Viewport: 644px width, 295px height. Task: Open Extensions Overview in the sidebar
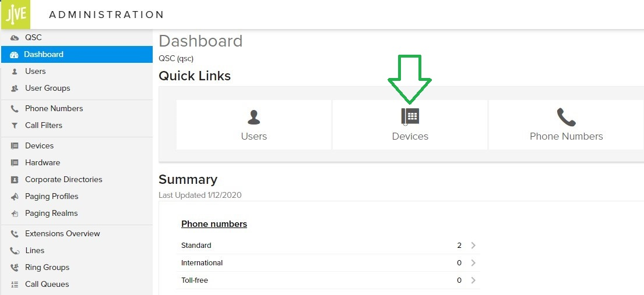pyautogui.click(x=62, y=233)
